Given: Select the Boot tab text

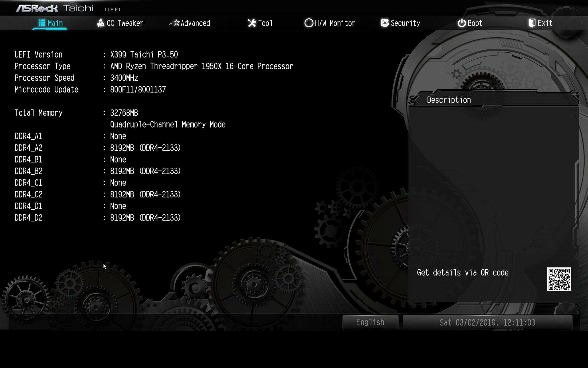Looking at the screenshot, I should 475,23.
